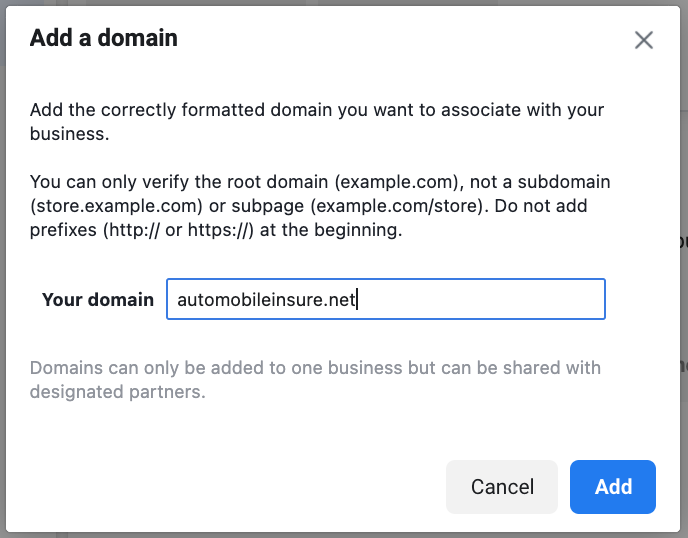Cancel adding the domain
Viewport: 688px width, 538px height.
tap(502, 487)
